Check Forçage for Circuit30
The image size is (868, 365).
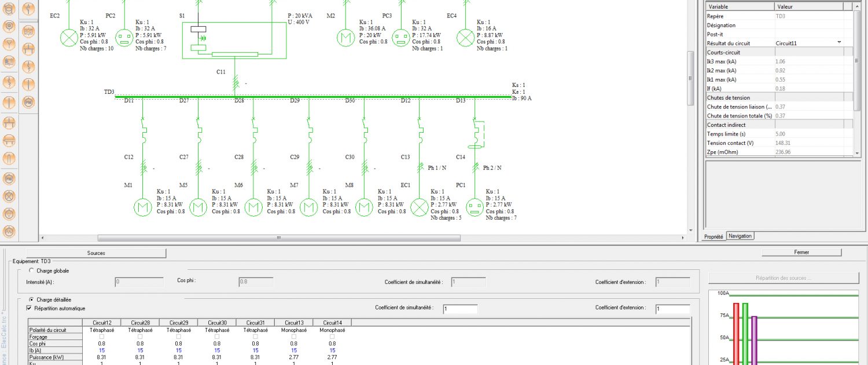pyautogui.click(x=217, y=337)
